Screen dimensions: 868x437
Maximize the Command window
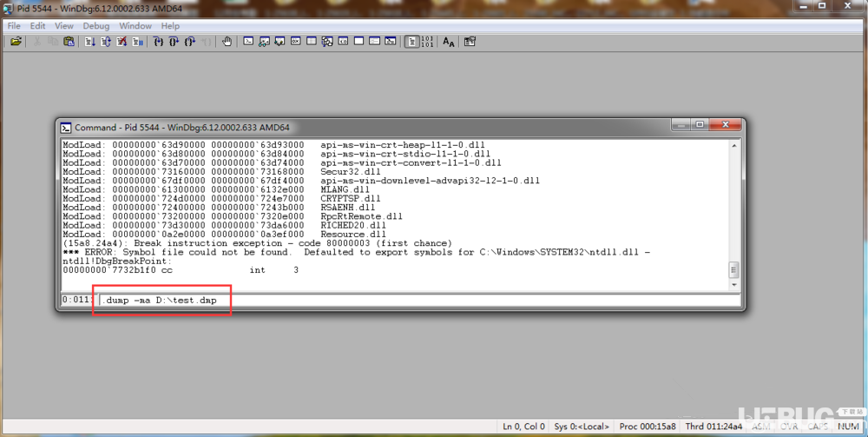click(x=700, y=124)
